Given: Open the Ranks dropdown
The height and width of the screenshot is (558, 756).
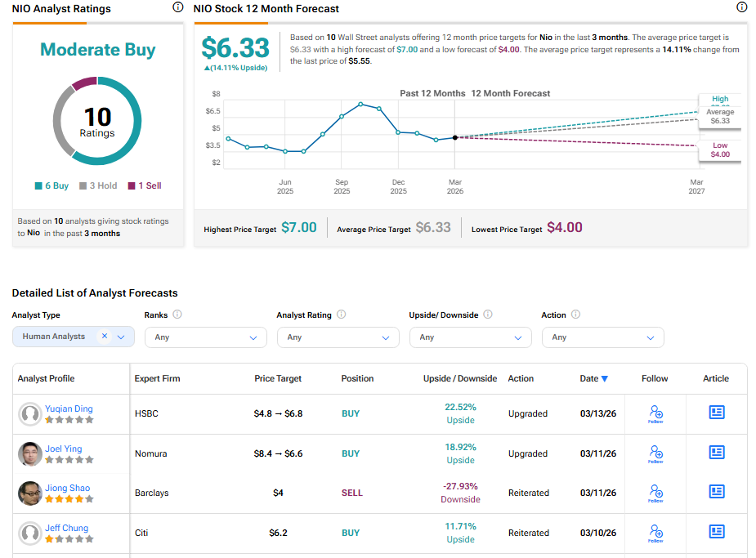Looking at the screenshot, I should (x=205, y=337).
